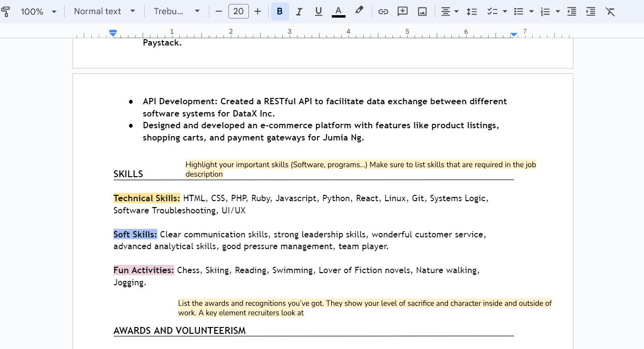Click the AWARDS AND VOLUNTEERISM heading
Screen dimensions: 644x349
coord(179,331)
